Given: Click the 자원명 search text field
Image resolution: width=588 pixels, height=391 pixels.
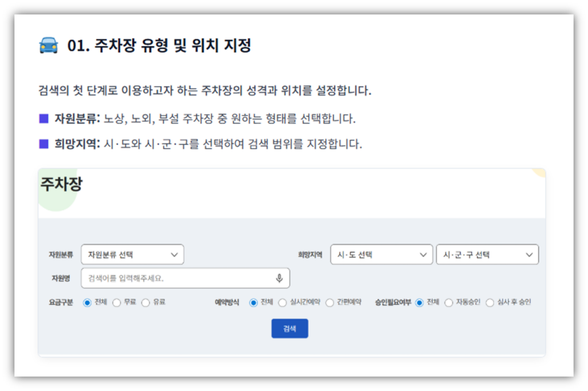Looking at the screenshot, I should point(178,278).
